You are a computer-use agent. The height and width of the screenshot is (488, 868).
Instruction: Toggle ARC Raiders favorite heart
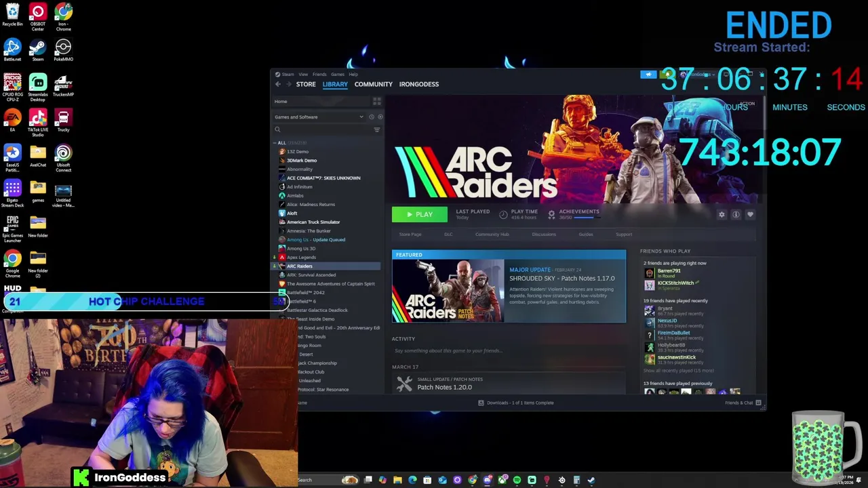(x=750, y=215)
